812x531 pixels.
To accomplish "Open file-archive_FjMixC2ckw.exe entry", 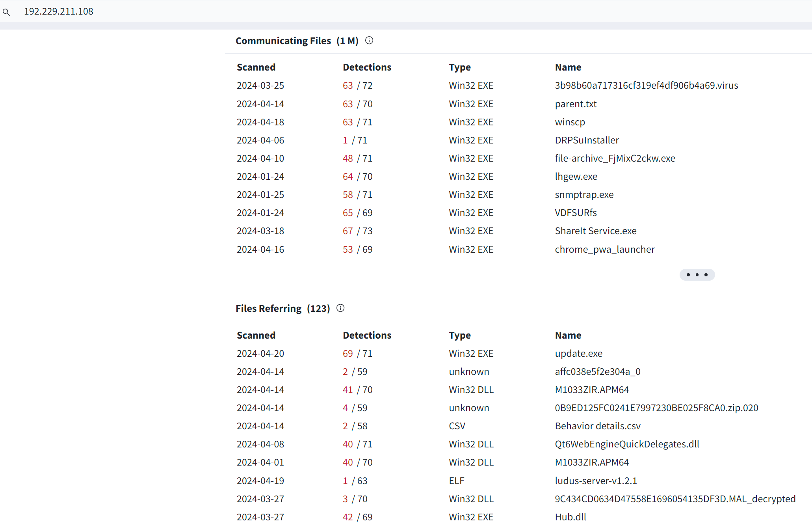I will [x=615, y=158].
